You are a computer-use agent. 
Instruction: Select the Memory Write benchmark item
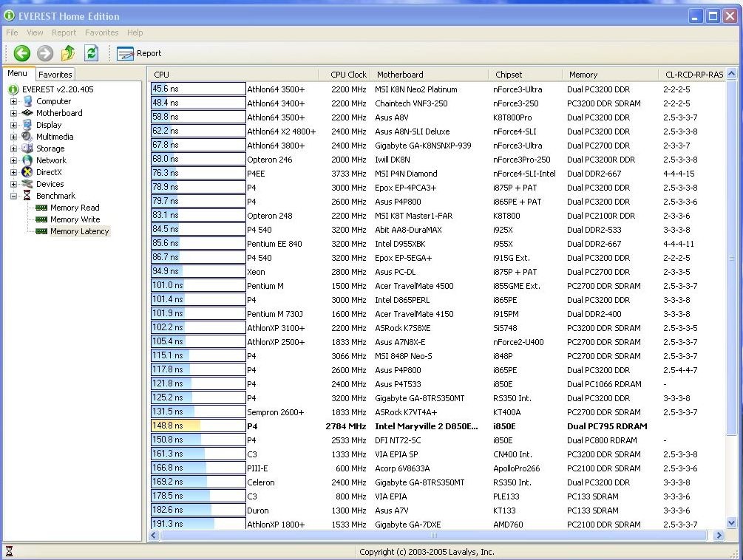[x=75, y=219]
